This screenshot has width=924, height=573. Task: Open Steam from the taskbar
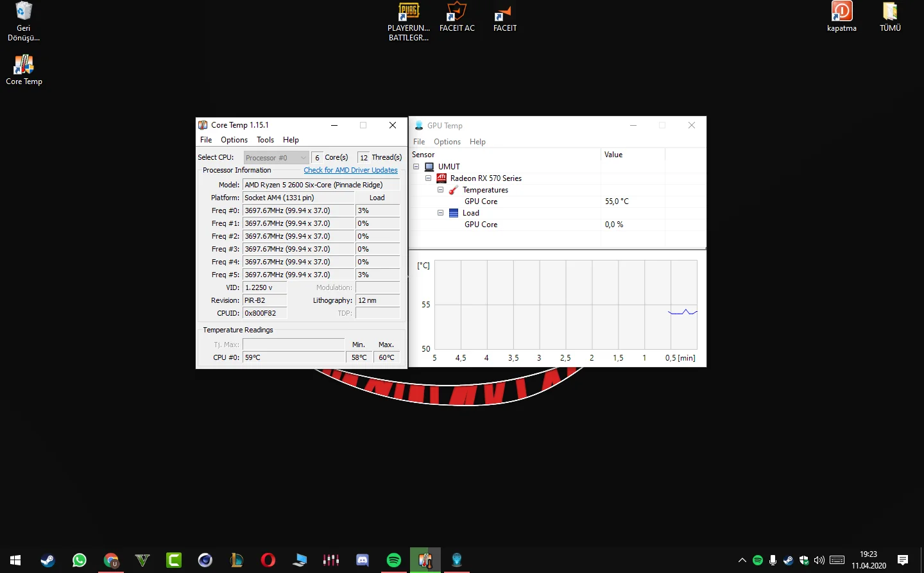[x=47, y=560]
